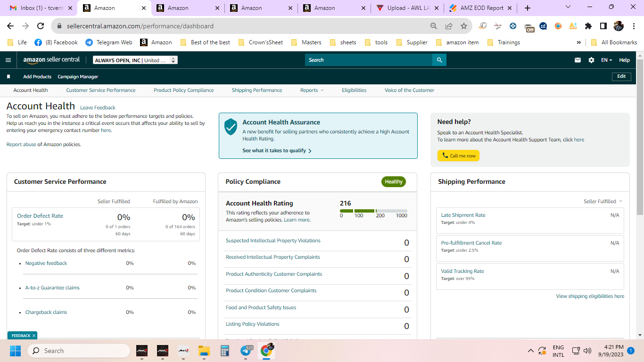The height and width of the screenshot is (362, 644).
Task: Click the search magnifier button in Seller Central
Action: click(439, 60)
